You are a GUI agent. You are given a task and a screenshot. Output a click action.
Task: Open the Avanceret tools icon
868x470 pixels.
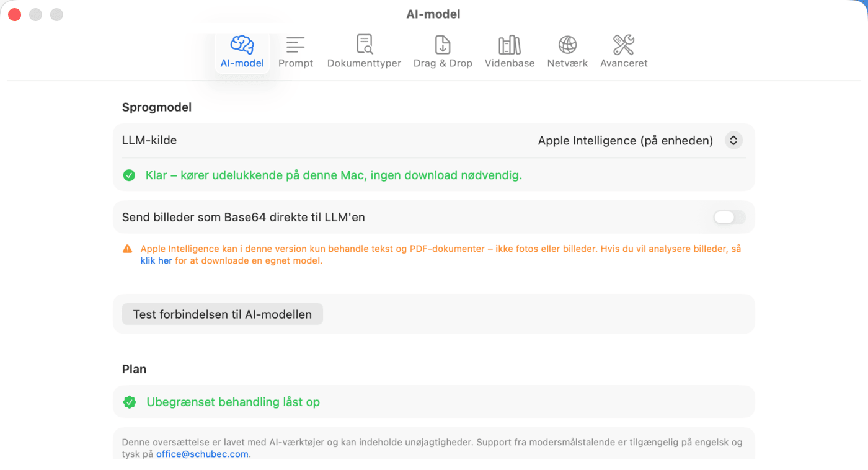(x=624, y=45)
